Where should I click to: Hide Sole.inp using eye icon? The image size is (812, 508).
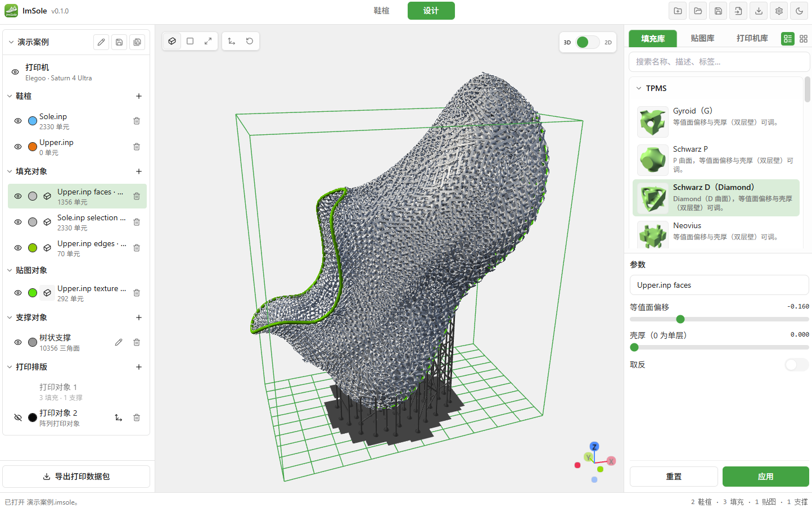click(x=18, y=121)
